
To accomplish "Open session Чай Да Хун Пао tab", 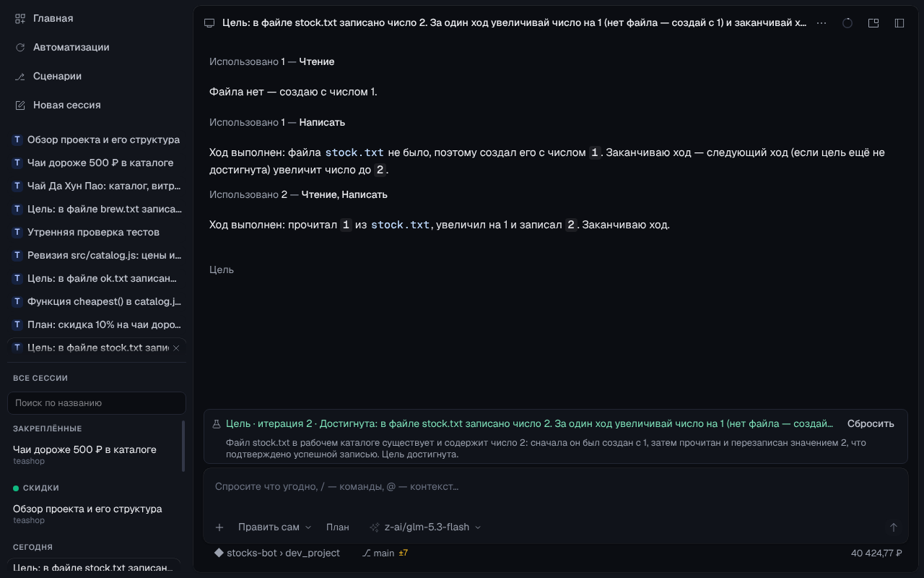I will point(97,186).
